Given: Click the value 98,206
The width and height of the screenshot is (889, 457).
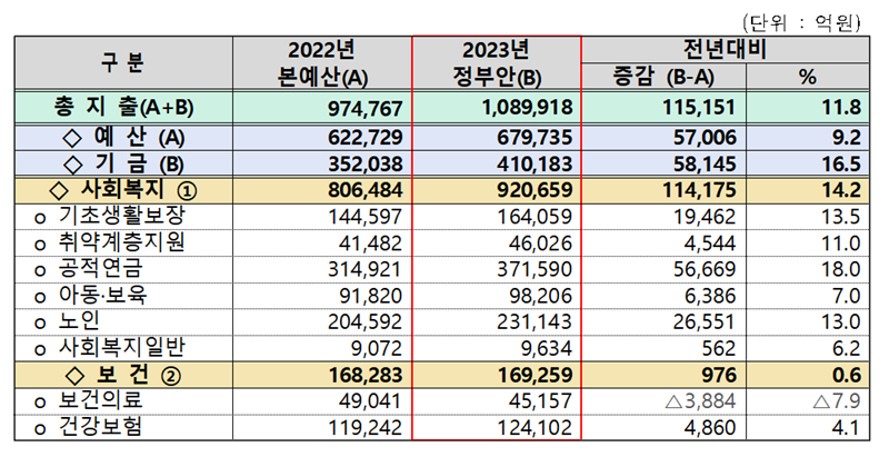Looking at the screenshot, I should [540, 296].
